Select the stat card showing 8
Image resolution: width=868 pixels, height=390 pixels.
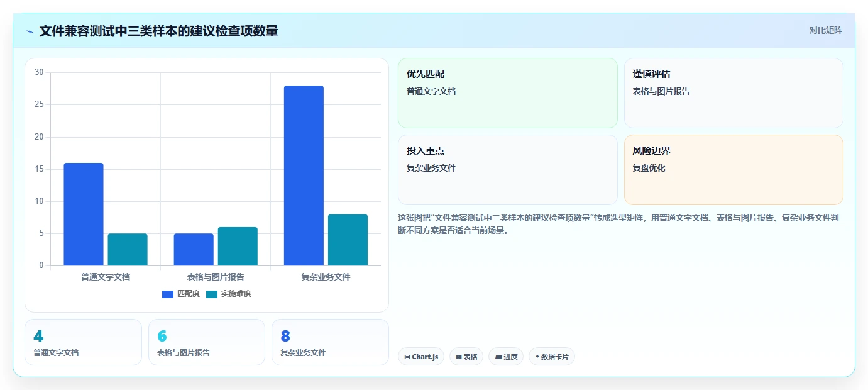(x=330, y=342)
